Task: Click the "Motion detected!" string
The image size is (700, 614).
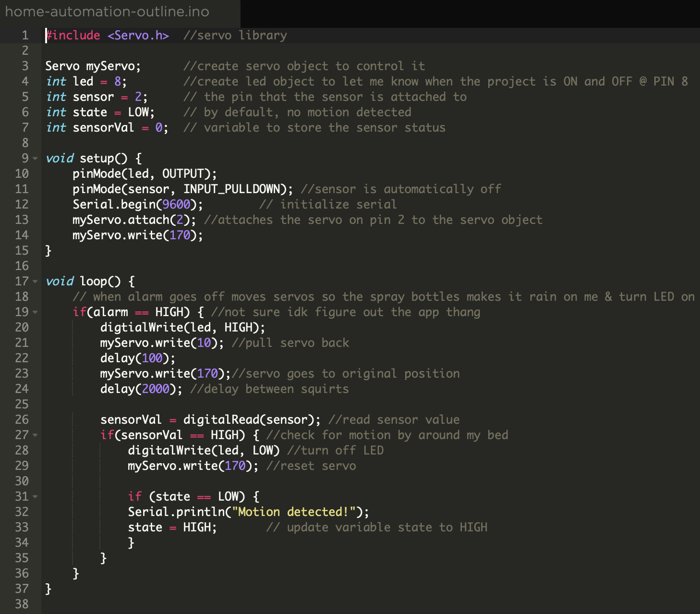Action: [294, 512]
